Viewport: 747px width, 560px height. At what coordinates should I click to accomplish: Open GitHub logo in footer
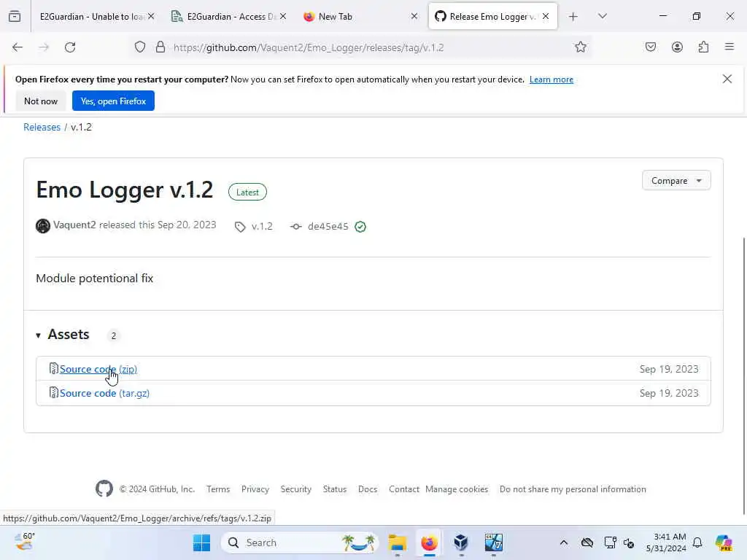pos(104,489)
